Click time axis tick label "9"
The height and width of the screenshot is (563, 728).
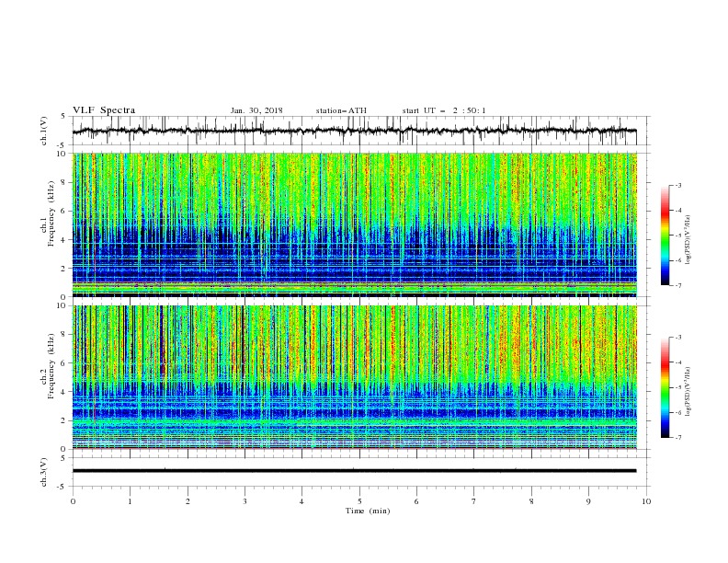tap(588, 501)
